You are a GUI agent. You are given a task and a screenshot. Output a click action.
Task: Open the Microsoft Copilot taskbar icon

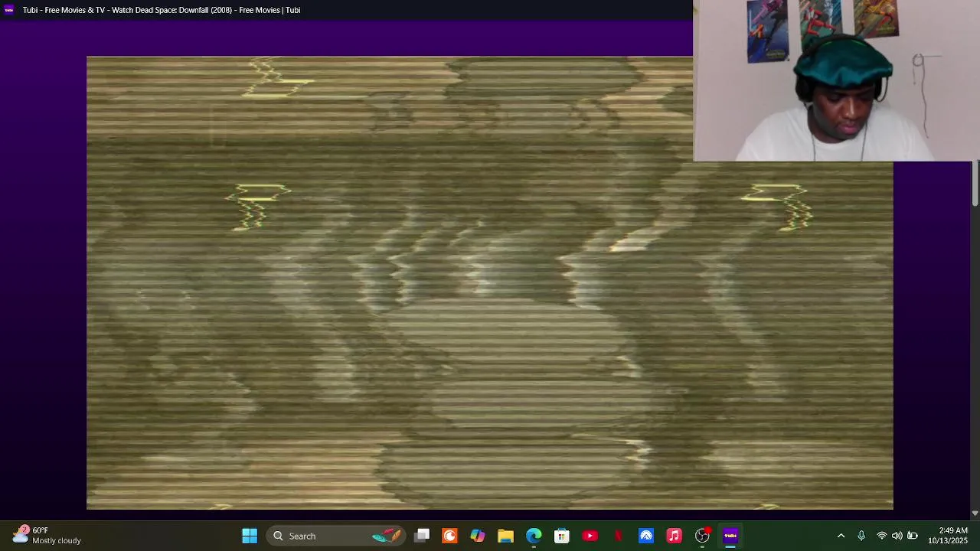point(478,536)
